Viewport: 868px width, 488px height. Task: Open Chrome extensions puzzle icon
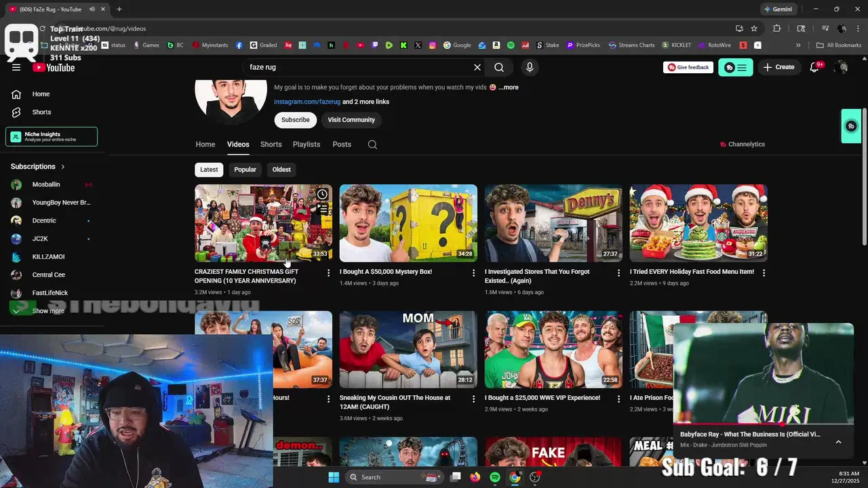[777, 28]
